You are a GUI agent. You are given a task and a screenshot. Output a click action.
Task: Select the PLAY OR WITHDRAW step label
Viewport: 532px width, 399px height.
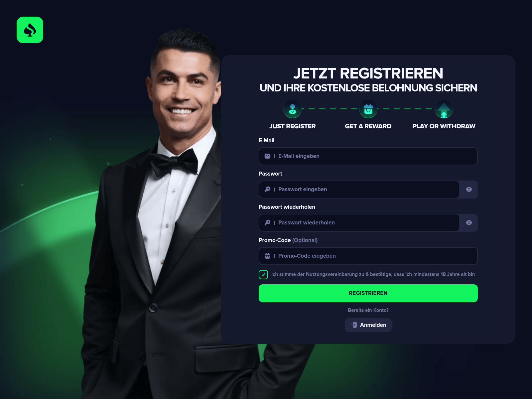tap(444, 126)
